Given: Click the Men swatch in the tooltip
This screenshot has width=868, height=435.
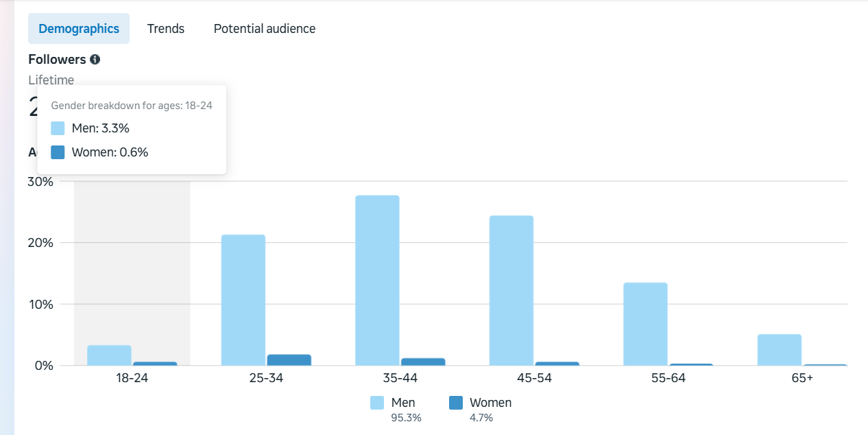Looking at the screenshot, I should [58, 128].
